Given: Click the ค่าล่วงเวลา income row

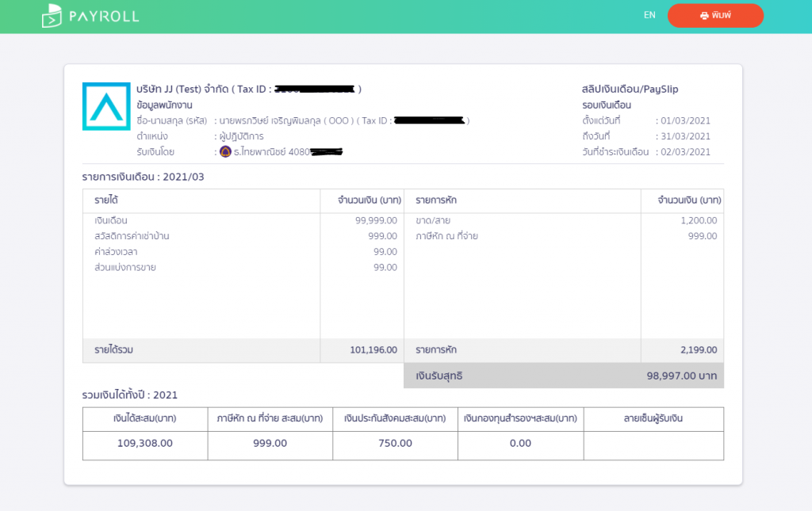Looking at the screenshot, I should pos(116,251).
